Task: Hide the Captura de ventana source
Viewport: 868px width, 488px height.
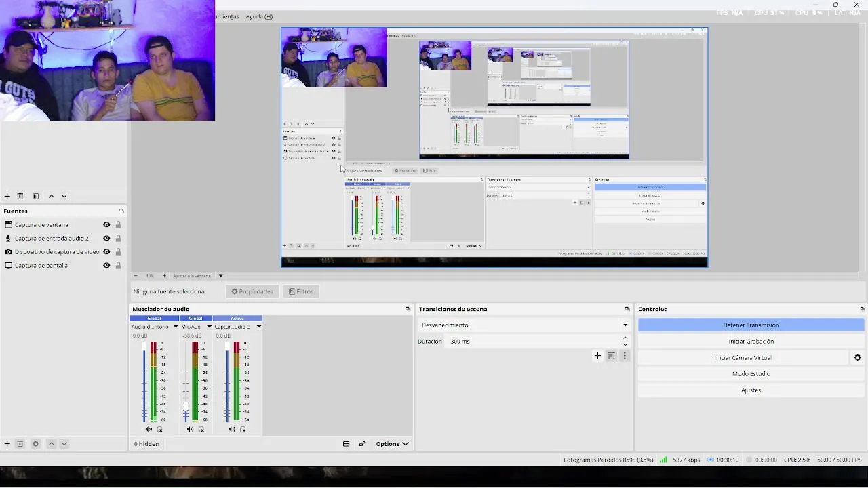Action: (x=106, y=224)
